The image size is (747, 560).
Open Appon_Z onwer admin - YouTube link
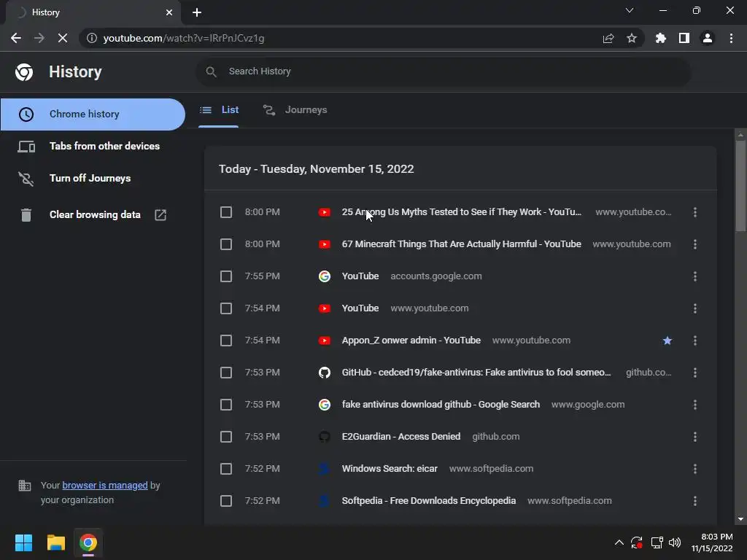coord(411,341)
